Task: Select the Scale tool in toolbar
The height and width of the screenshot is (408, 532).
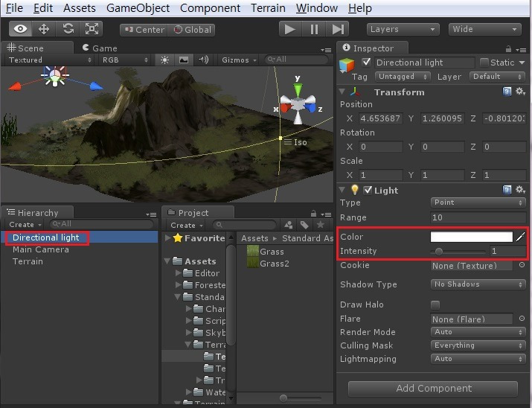Action: [92, 29]
